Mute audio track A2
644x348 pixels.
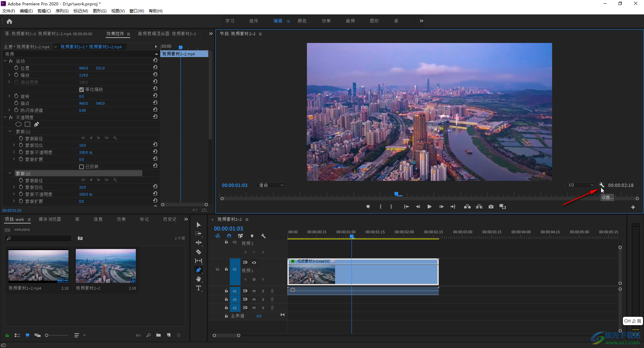pyautogui.click(x=254, y=299)
